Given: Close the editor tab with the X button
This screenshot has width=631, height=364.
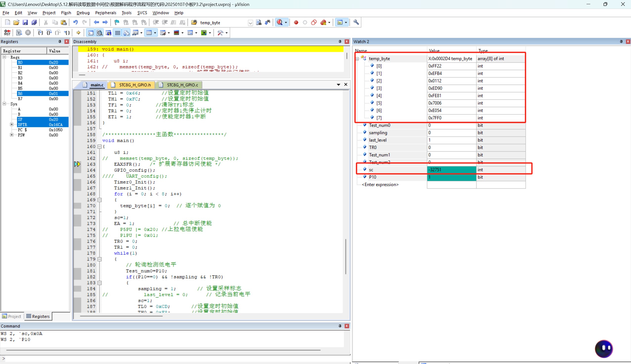Looking at the screenshot, I should coord(346,84).
